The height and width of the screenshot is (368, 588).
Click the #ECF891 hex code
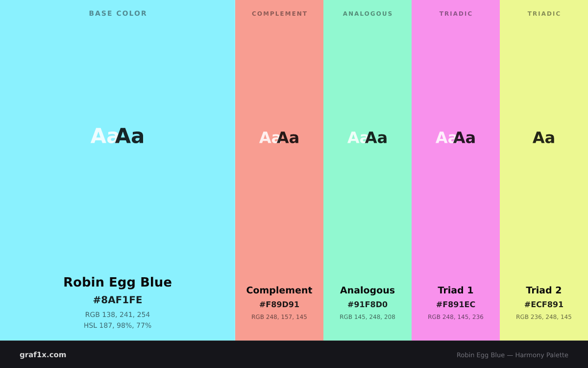pos(544,305)
